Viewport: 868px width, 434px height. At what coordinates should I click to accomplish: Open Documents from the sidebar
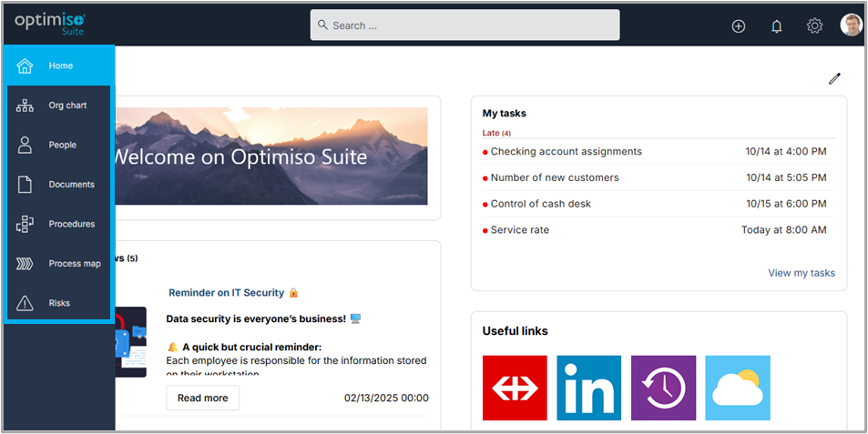[25, 185]
